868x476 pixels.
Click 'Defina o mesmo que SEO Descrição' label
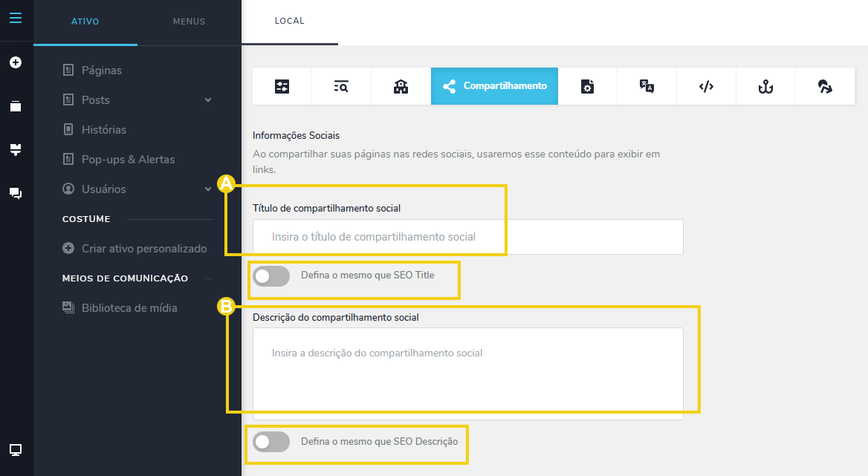point(380,442)
